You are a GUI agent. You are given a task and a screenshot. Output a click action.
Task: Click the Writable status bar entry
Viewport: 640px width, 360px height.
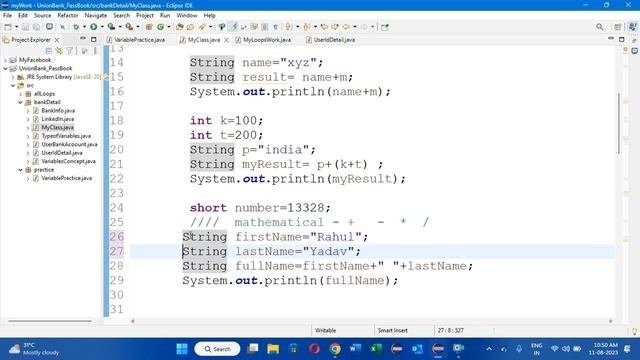tap(325, 331)
